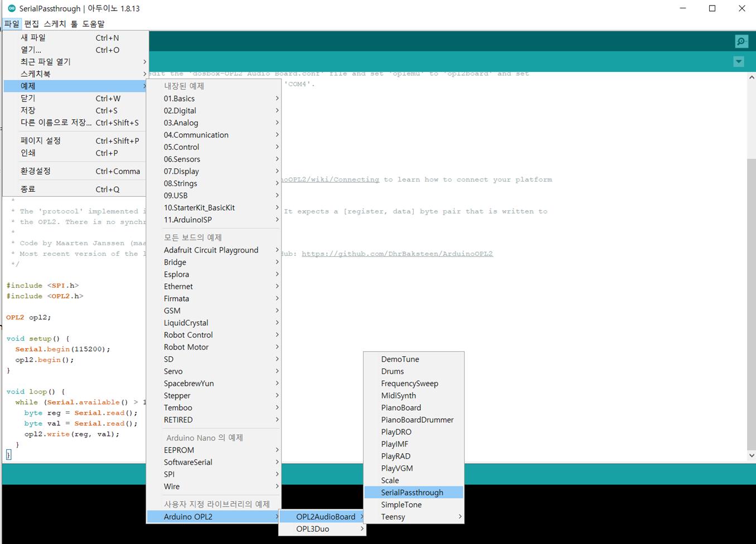Open 10.StarterKit_BasicKit examples entry
This screenshot has height=544, width=756.
click(x=214, y=207)
